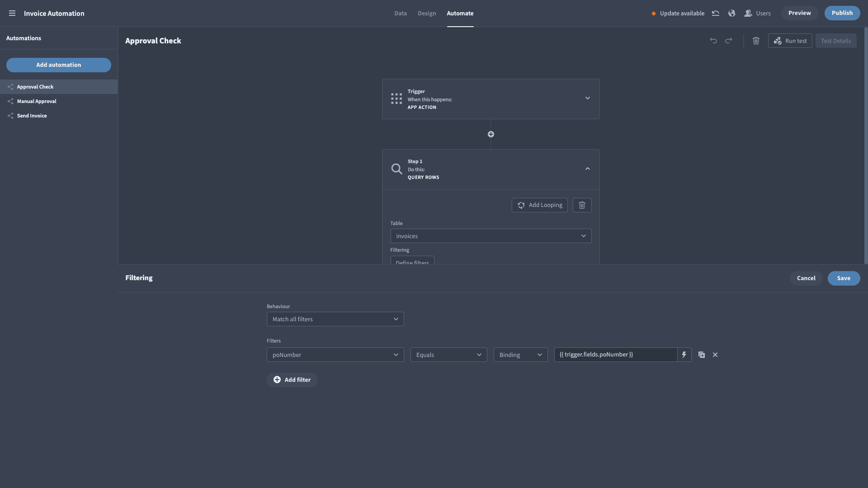Select the Automate tab
The image size is (868, 488).
click(460, 13)
